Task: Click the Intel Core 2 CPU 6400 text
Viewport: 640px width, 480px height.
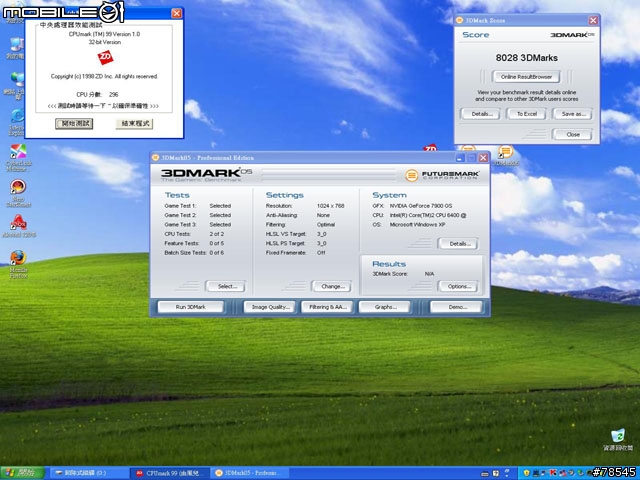Action: pos(428,215)
